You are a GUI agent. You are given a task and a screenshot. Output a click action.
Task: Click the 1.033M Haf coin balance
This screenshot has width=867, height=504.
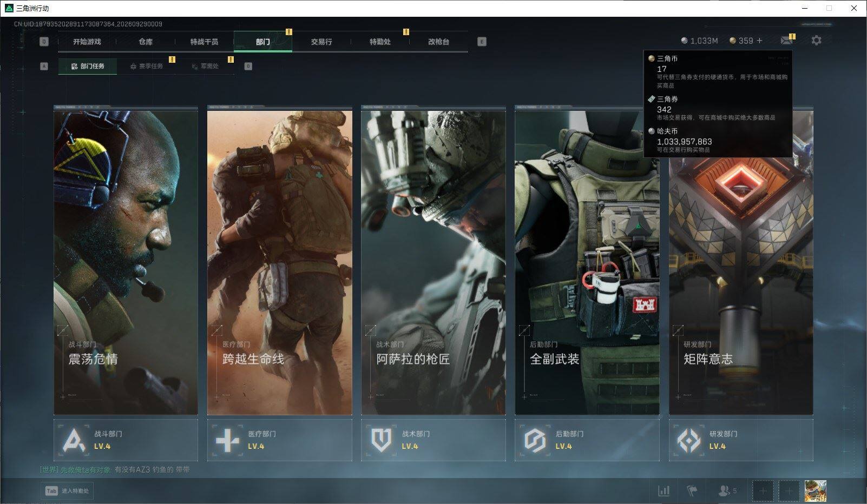pyautogui.click(x=699, y=41)
